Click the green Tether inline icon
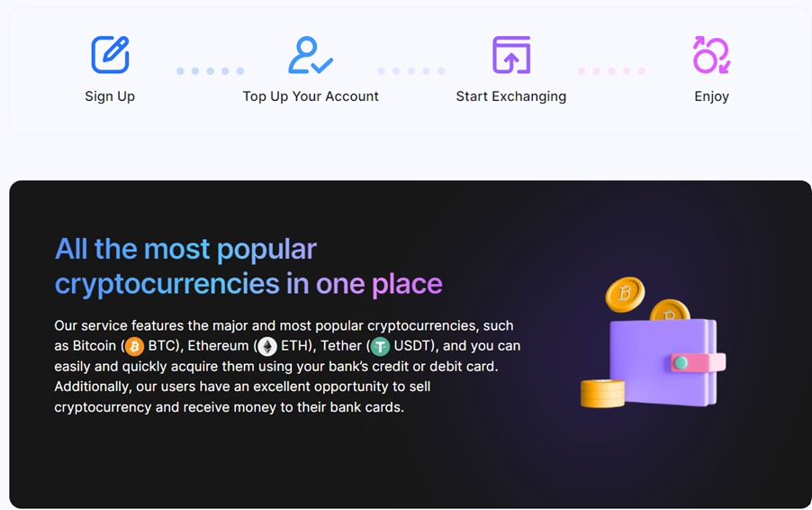This screenshot has height=510, width=812. [380, 346]
